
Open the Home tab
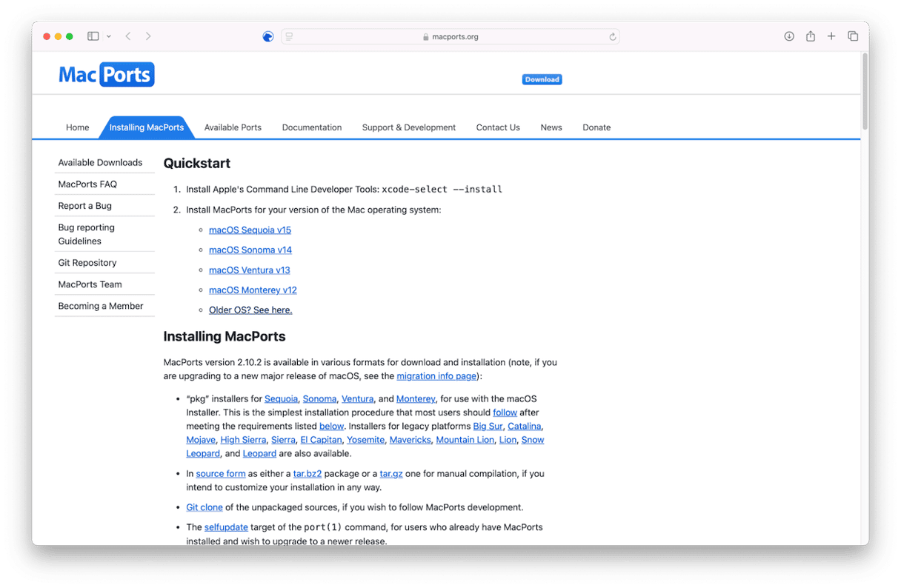click(x=77, y=127)
